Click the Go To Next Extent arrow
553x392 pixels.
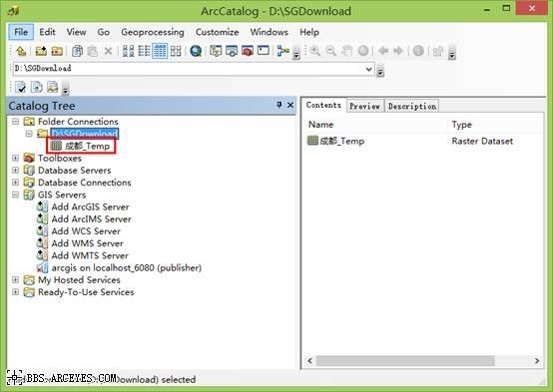(398, 51)
